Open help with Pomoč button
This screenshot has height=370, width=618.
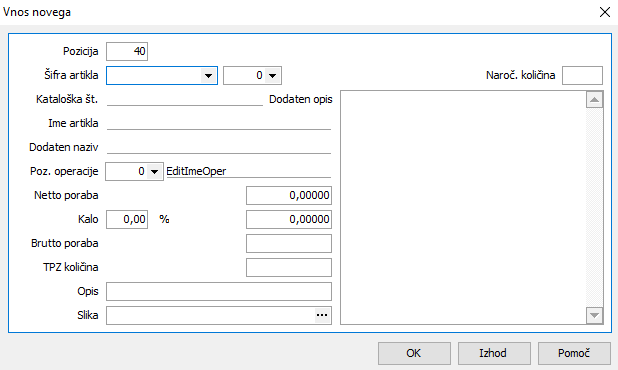[x=574, y=353]
